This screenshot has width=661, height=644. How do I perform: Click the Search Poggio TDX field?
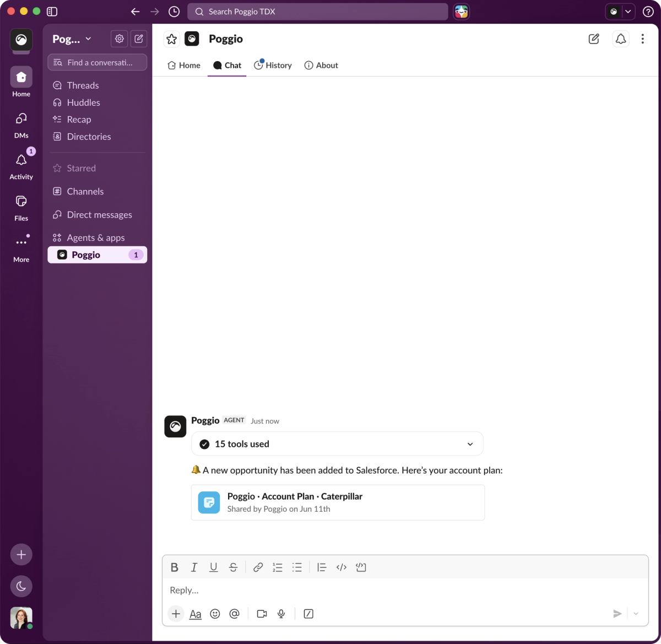pyautogui.click(x=317, y=12)
